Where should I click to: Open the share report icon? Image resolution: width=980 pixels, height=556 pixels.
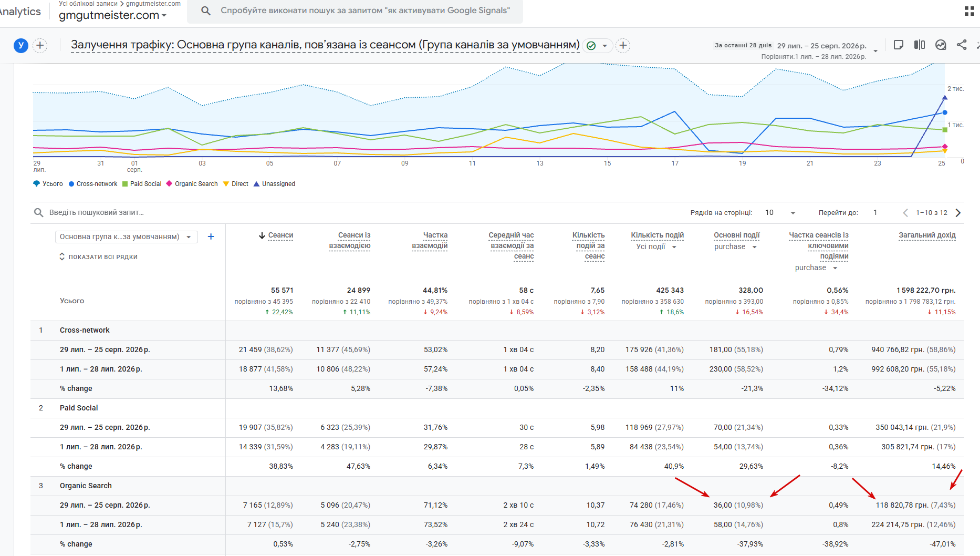[x=962, y=45]
